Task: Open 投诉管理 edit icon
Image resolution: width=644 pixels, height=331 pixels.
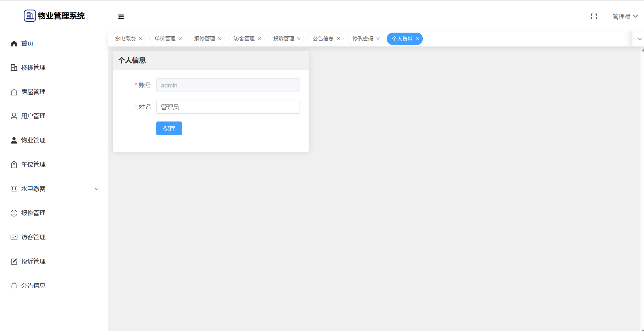Action: coord(14,261)
